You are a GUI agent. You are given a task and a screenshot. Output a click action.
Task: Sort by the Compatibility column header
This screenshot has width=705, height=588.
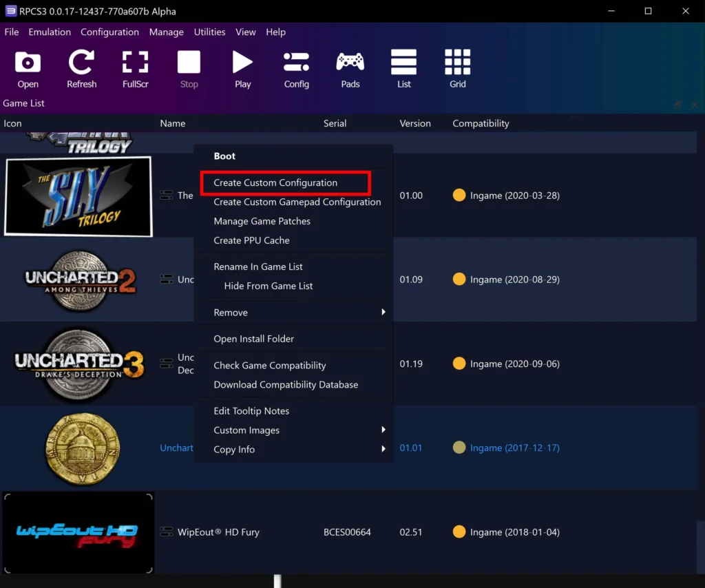481,123
